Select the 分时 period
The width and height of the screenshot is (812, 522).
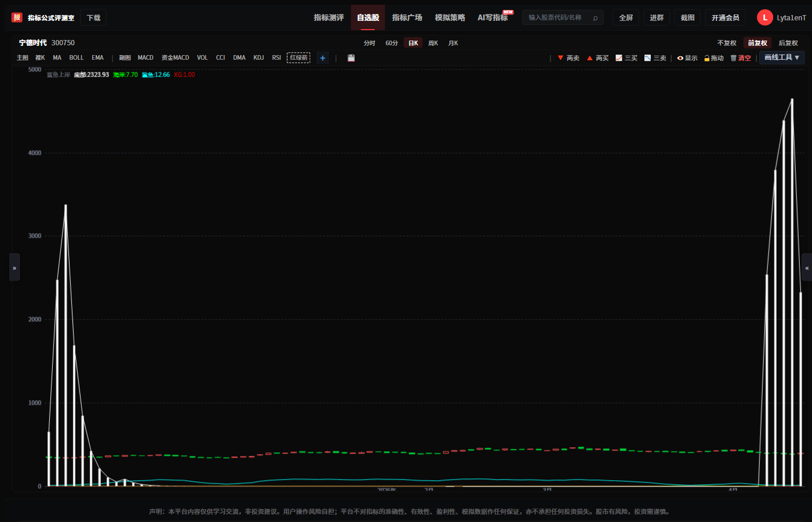point(369,43)
